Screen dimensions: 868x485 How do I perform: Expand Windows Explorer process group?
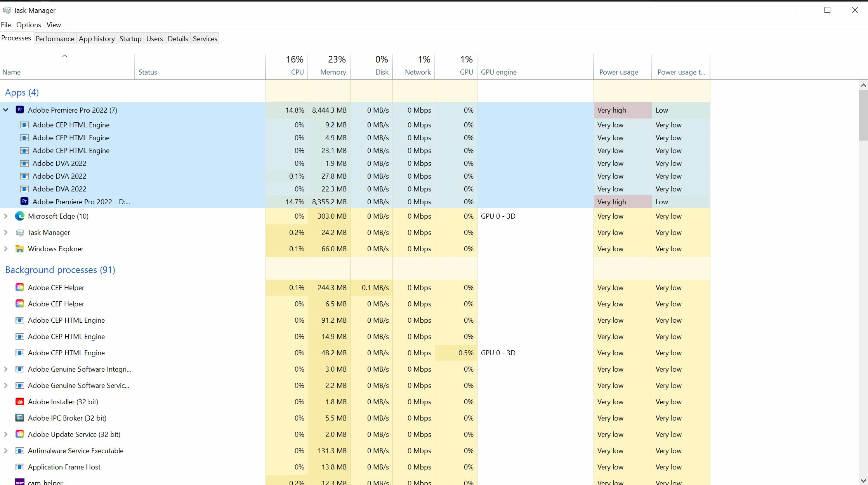coord(6,249)
